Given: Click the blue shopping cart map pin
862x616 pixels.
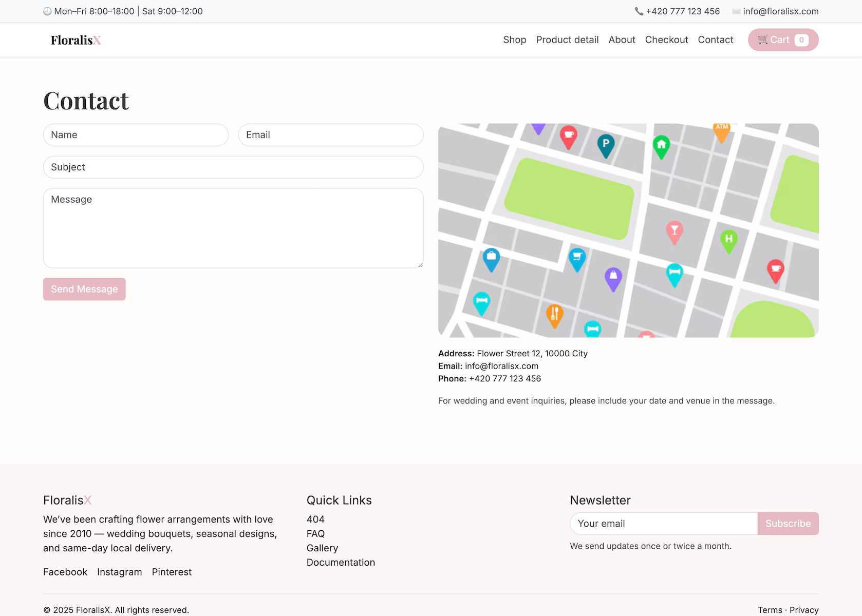Looking at the screenshot, I should coord(577,258).
